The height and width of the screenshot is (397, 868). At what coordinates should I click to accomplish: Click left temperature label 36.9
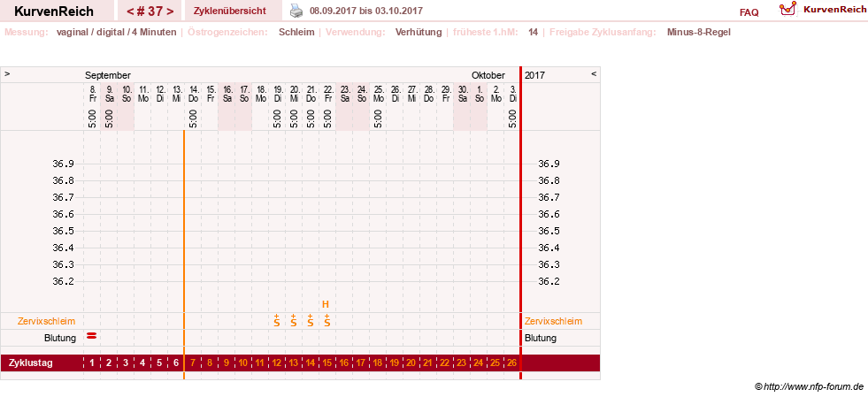(x=63, y=164)
